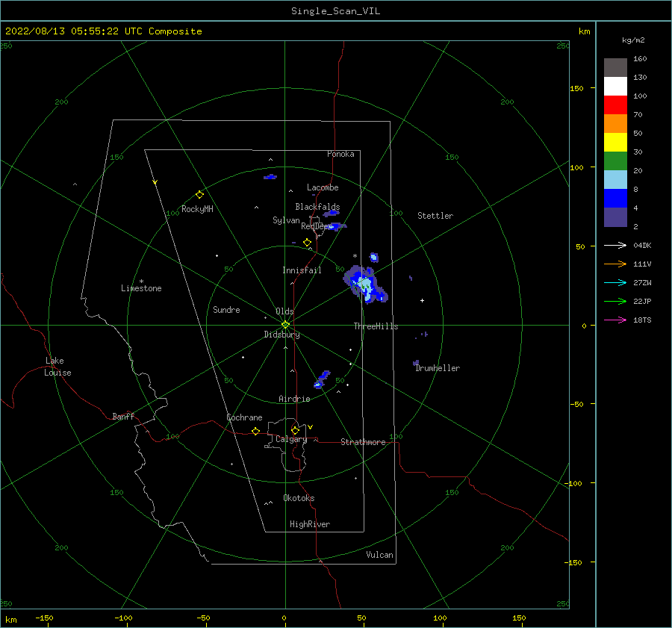Click the HighRiver label

[x=310, y=524]
